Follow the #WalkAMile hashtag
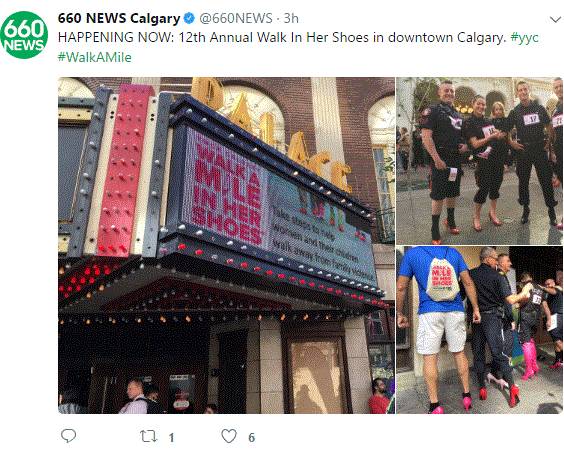The width and height of the screenshot is (564, 449). (x=95, y=58)
